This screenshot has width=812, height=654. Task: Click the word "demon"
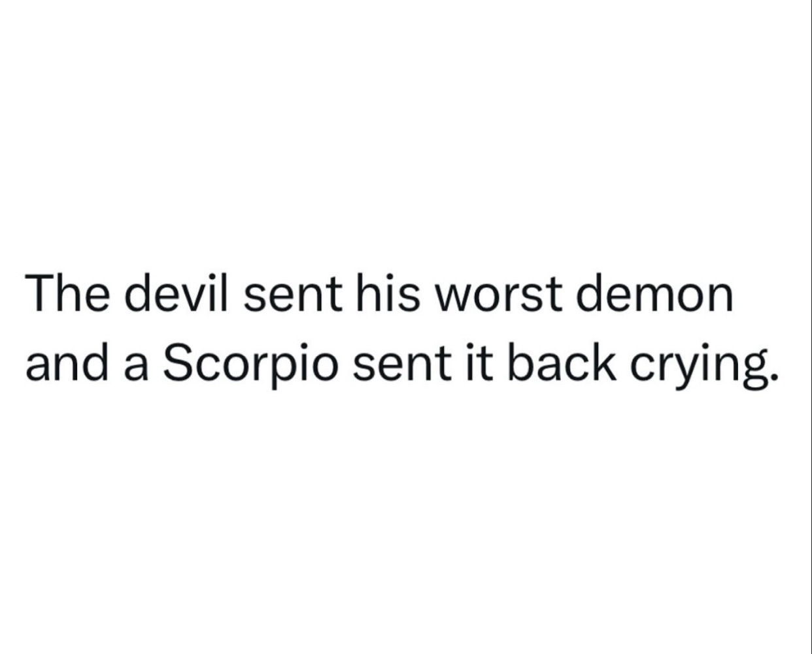click(654, 293)
